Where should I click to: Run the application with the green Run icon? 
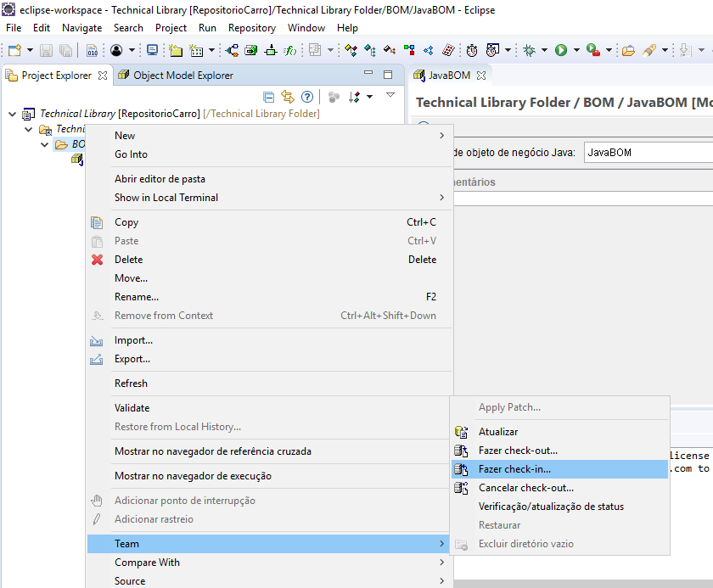click(x=560, y=51)
